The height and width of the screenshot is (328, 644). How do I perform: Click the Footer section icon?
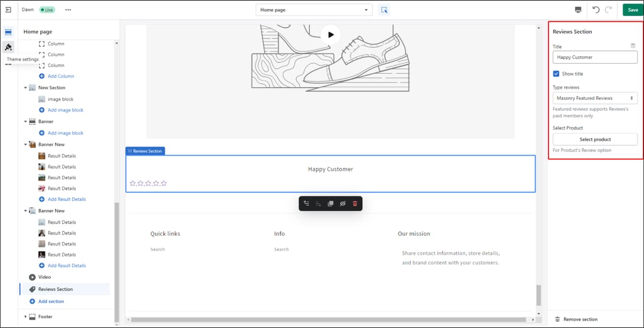tap(32, 317)
